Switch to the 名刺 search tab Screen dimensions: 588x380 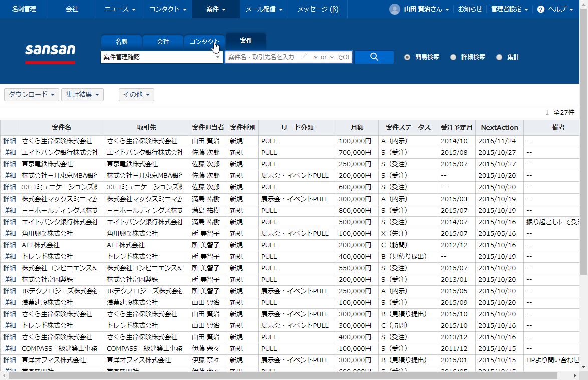121,42
